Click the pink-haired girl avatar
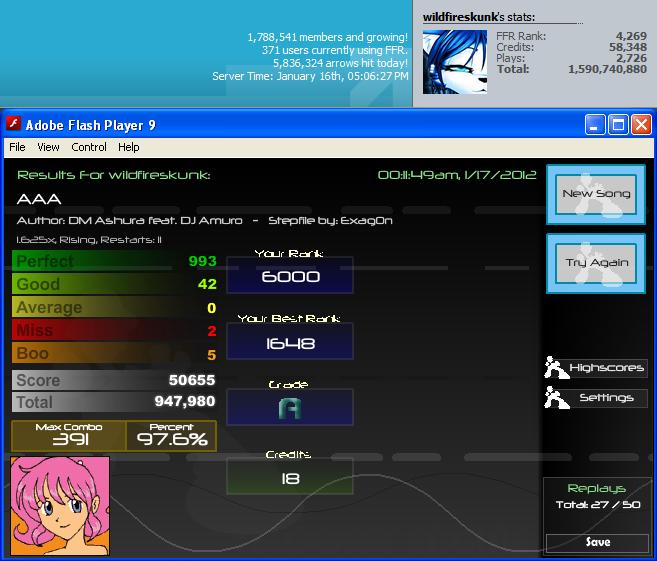 coord(60,506)
